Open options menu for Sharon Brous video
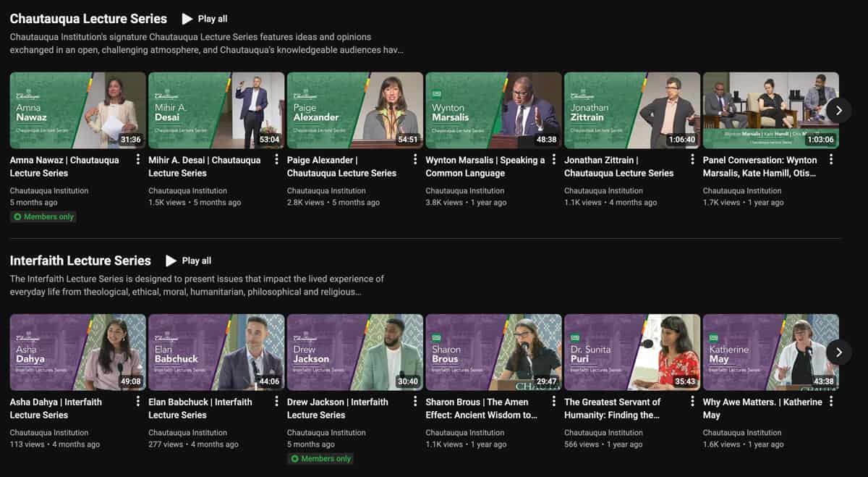Viewport: 868px width, 477px height. 554,402
